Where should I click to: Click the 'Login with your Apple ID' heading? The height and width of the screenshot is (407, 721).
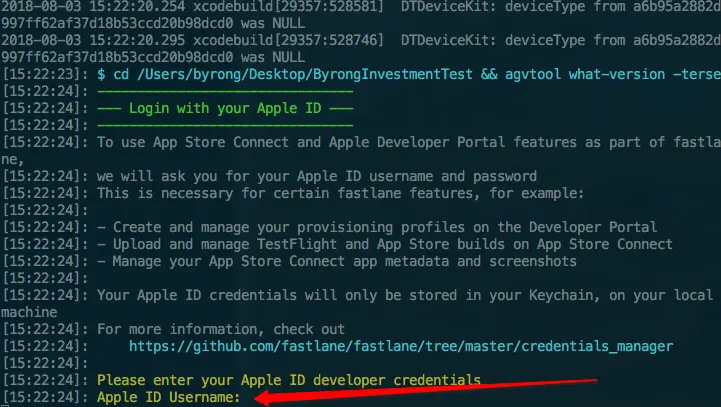225,109
